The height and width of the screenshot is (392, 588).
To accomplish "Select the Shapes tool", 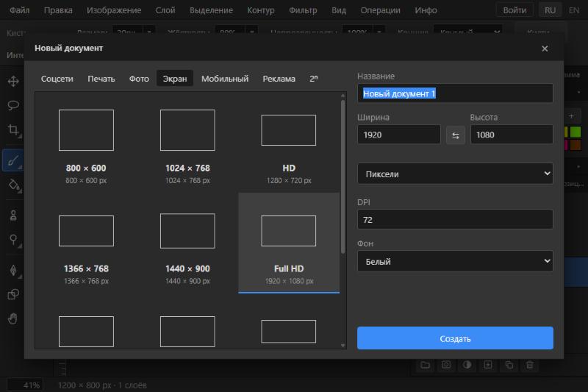I will coord(13,294).
